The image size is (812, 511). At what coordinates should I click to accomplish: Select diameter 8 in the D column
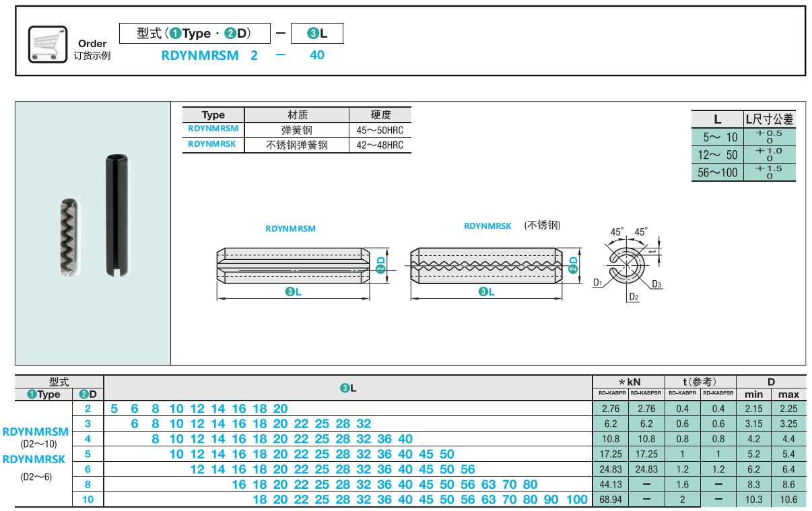click(x=88, y=484)
